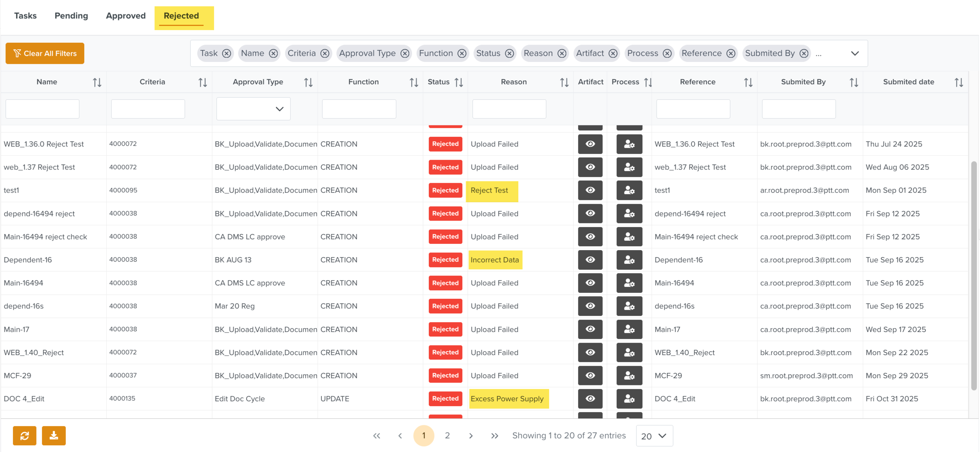Switch to the Approved tab
This screenshot has height=452, width=980.
[x=125, y=16]
